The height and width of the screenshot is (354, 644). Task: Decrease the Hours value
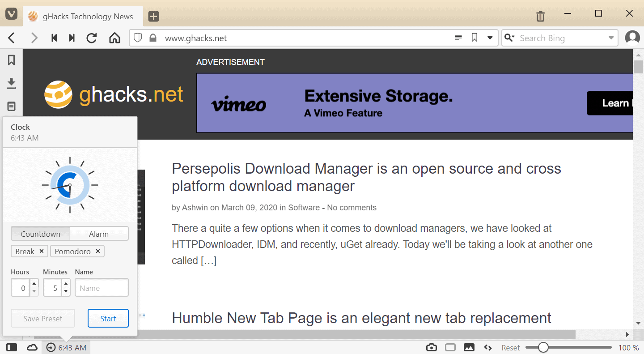coord(34,291)
